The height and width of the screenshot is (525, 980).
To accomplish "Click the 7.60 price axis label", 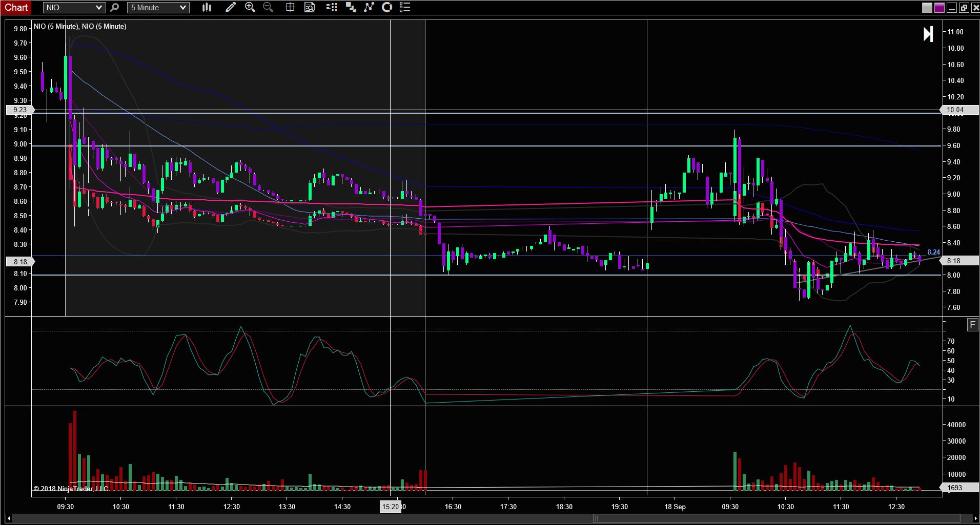I will pos(954,307).
